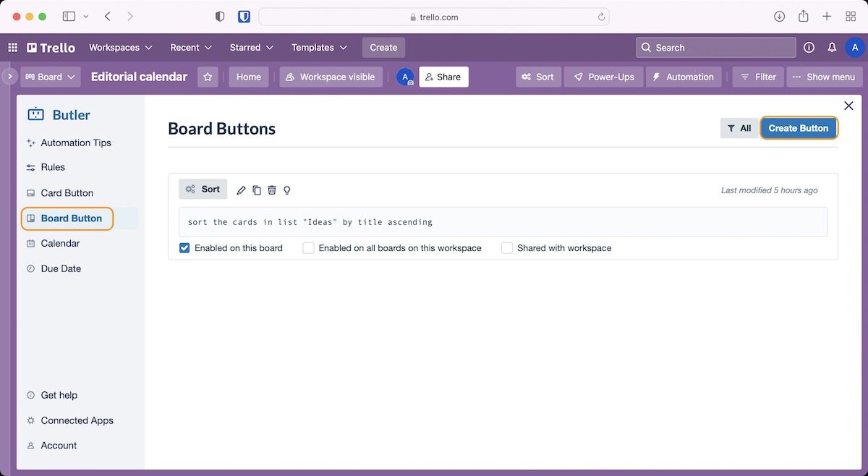Open the Recent dropdown menu
Image resolution: width=868 pixels, height=476 pixels.
[x=191, y=48]
